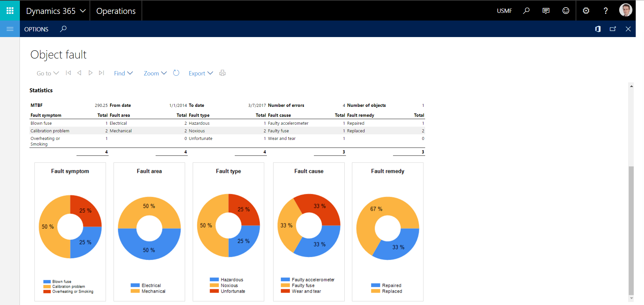Search within the page using the magnifier

(63, 29)
